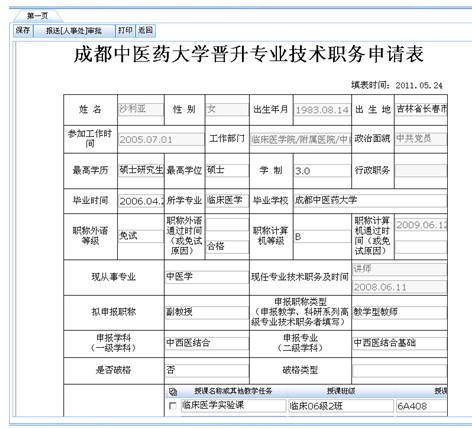Click the 所学专业 field 临床医学

coord(227,200)
